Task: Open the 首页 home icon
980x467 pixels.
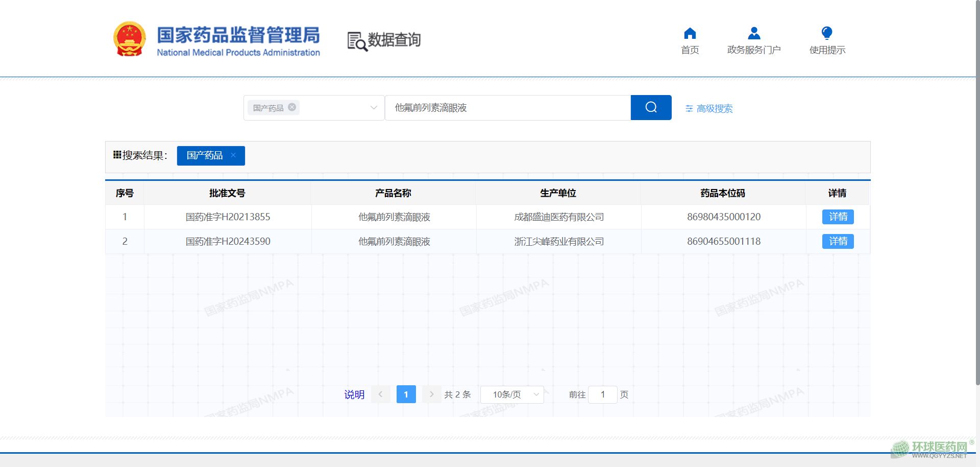Action: (x=690, y=34)
